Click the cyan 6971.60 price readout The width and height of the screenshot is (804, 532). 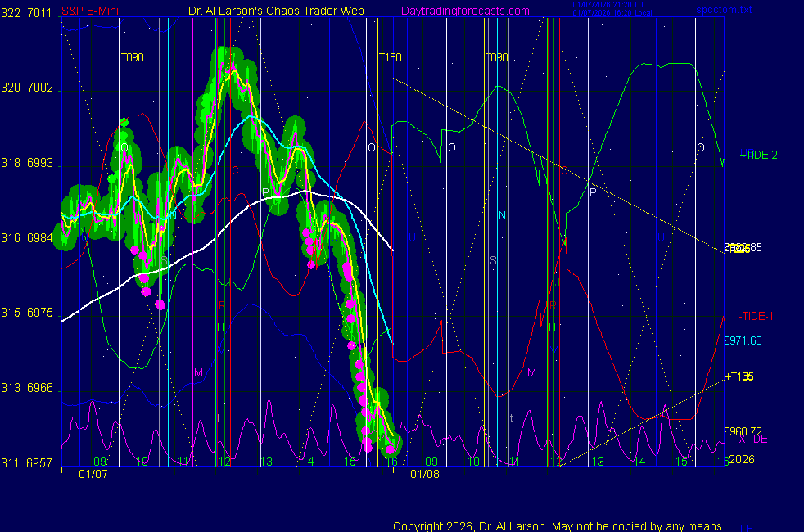pyautogui.click(x=742, y=340)
